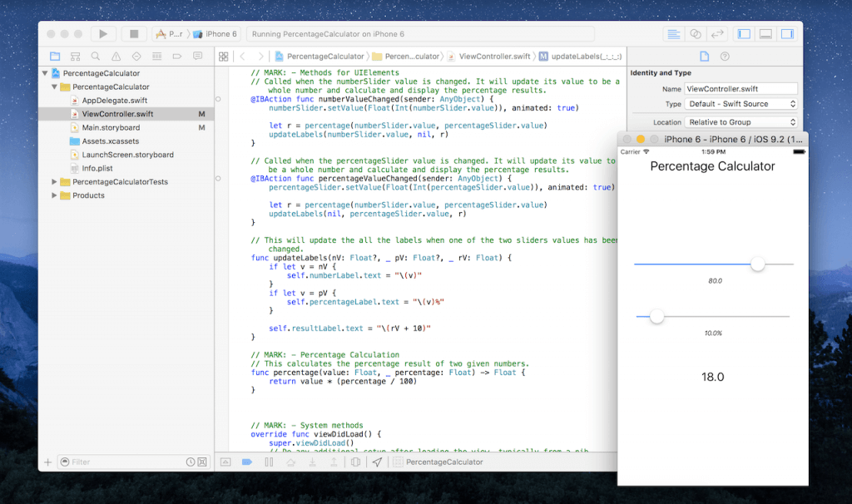Click the simulate location arrow icon
Image resolution: width=852 pixels, height=504 pixels.
(x=377, y=462)
